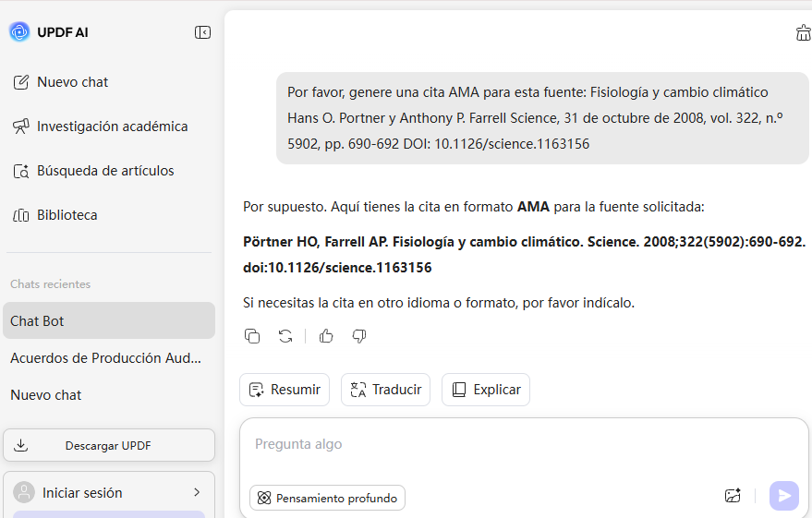The height and width of the screenshot is (518, 812).
Task: Start a Nuevo chat from sidebar top
Action: point(61,82)
